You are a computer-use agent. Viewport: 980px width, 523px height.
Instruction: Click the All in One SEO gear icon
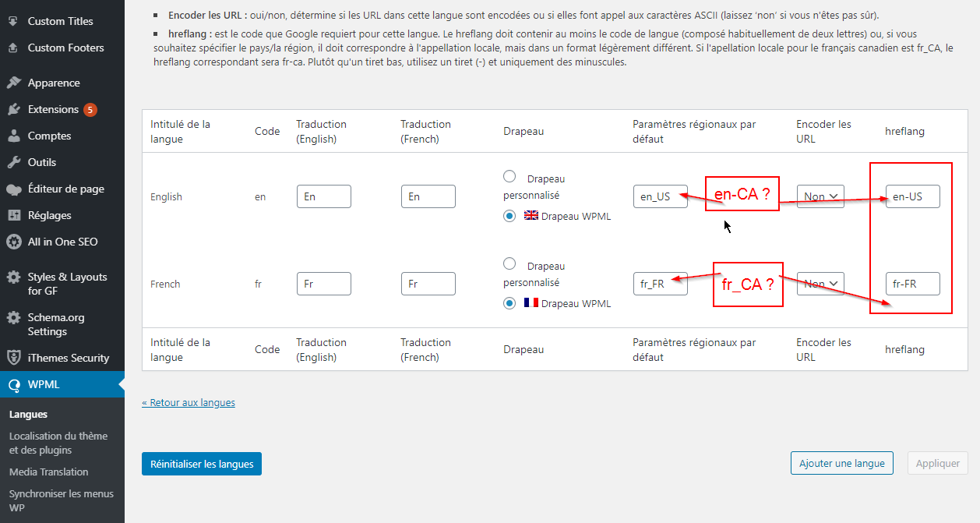pyautogui.click(x=13, y=242)
